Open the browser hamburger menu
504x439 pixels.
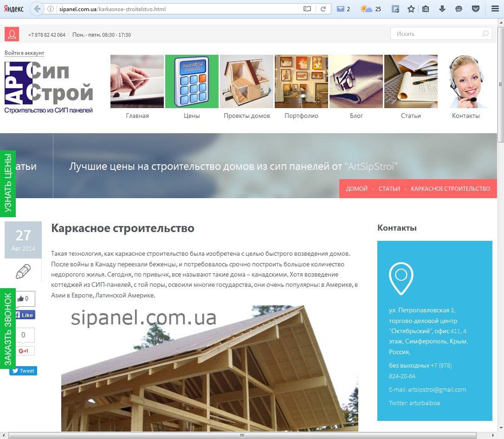coord(495,9)
